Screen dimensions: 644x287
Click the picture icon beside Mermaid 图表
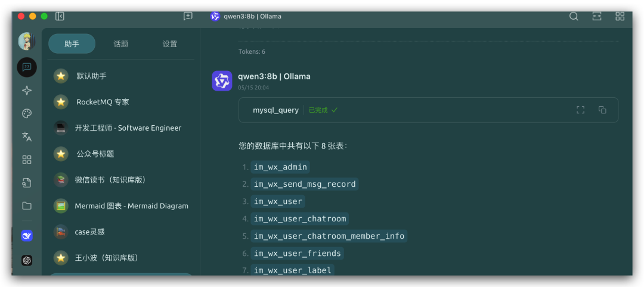(x=61, y=206)
